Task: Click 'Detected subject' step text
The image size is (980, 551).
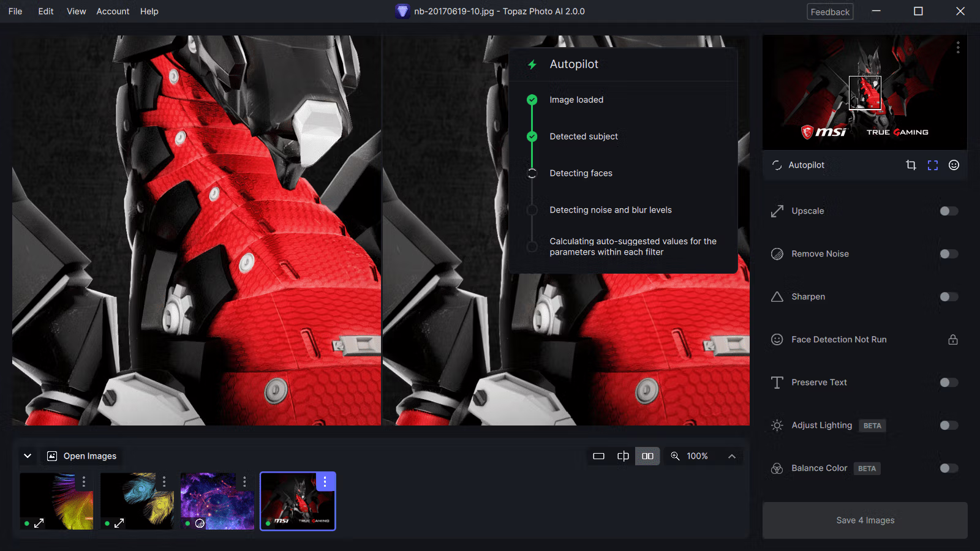Action: click(x=584, y=137)
